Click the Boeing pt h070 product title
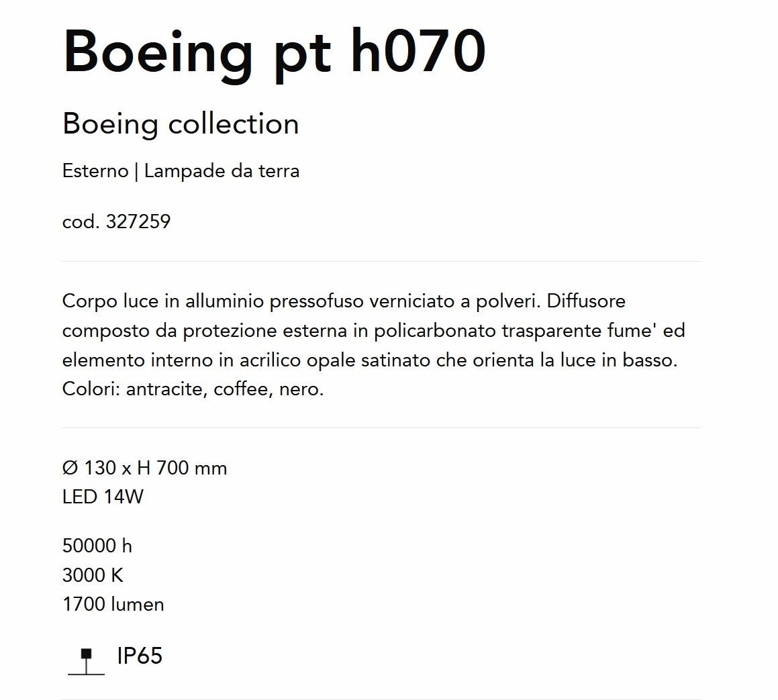 click(x=274, y=53)
